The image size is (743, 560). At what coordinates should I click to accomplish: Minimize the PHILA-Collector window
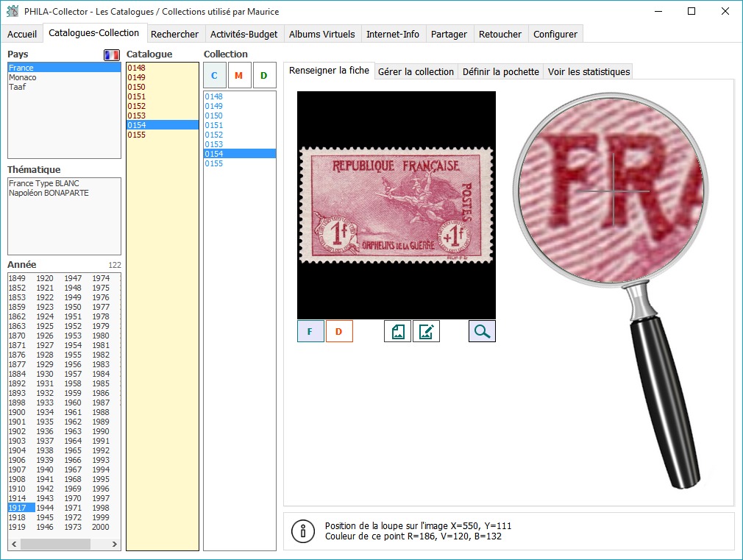tap(658, 11)
